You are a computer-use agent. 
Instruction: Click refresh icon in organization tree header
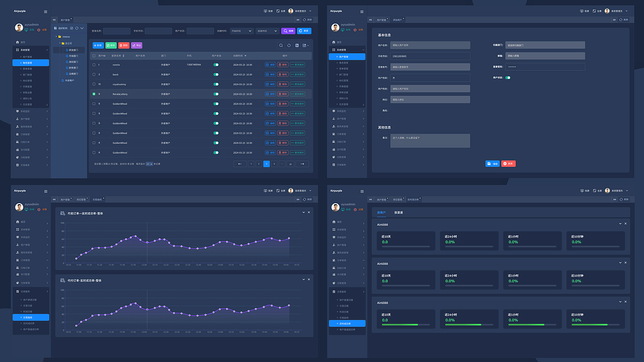pos(76,28)
